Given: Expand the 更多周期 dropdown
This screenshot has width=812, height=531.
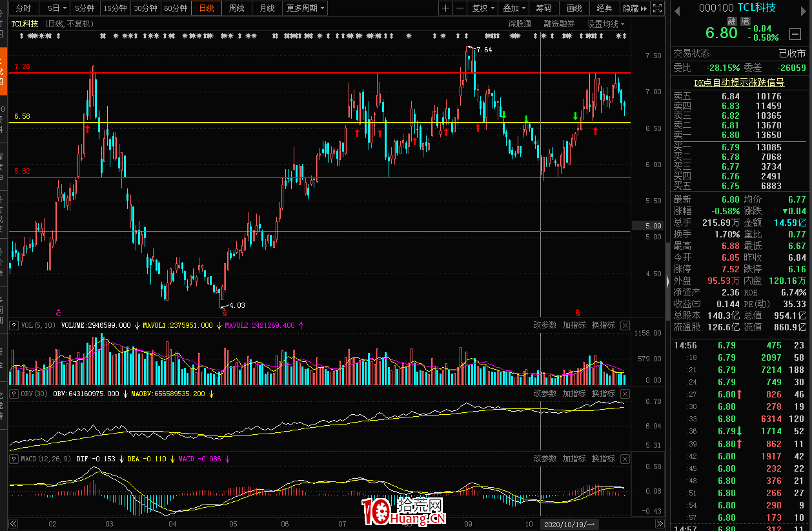Looking at the screenshot, I should 305,8.
